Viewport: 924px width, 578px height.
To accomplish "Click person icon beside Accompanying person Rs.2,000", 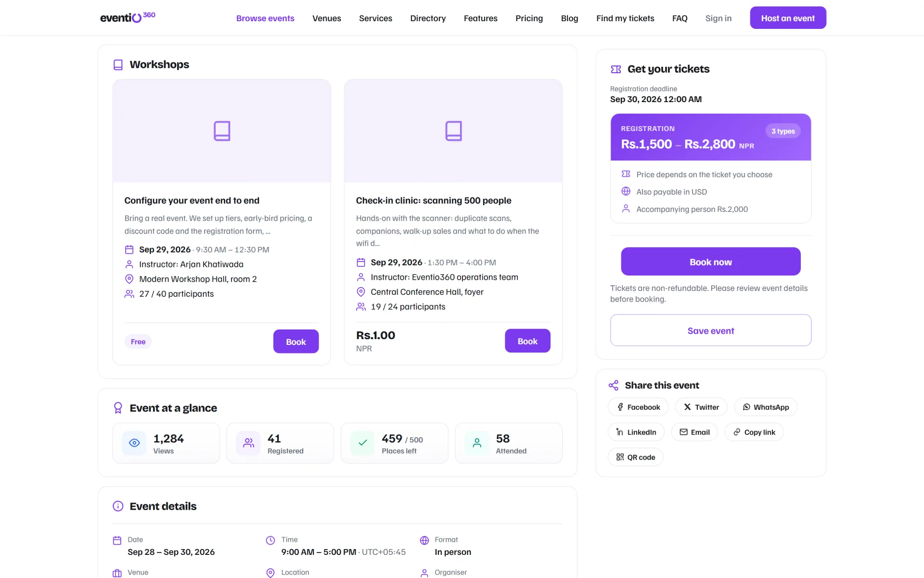I will click(626, 209).
